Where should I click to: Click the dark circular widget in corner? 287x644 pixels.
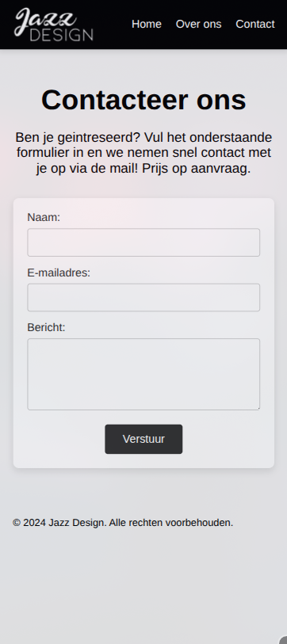283,640
